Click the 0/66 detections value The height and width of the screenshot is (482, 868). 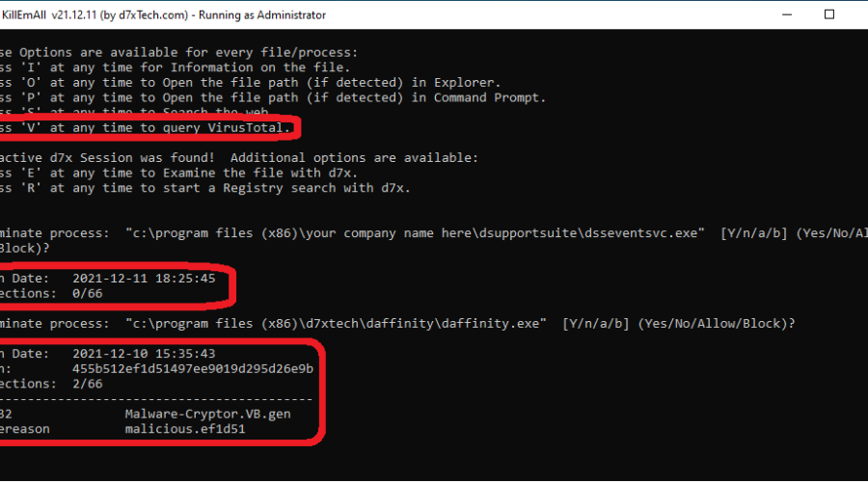(x=88, y=293)
